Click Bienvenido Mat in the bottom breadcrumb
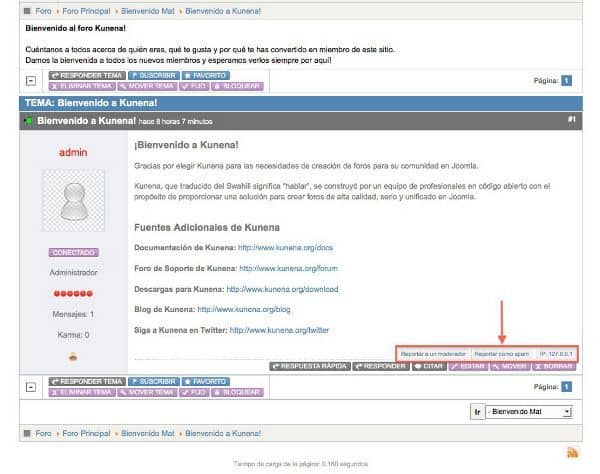This screenshot has height=474, width=600. pos(148,433)
